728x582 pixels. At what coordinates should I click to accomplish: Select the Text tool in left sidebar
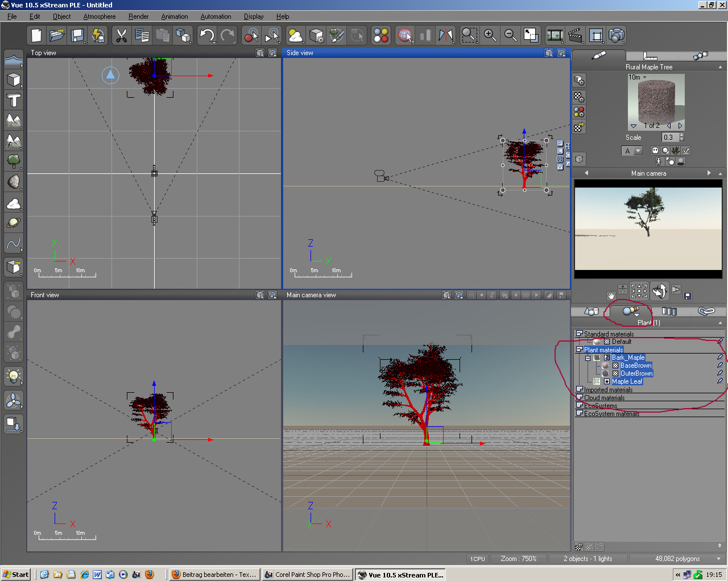pyautogui.click(x=14, y=101)
